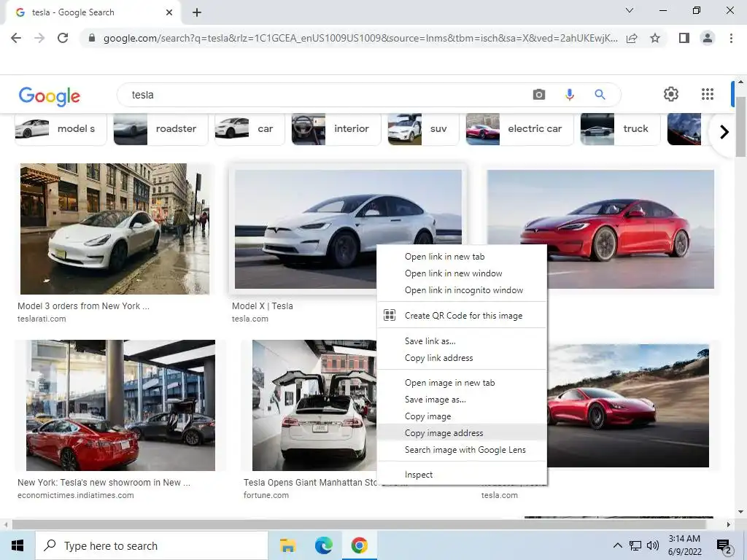Open the red Roadster image thumbnail

(x=628, y=405)
